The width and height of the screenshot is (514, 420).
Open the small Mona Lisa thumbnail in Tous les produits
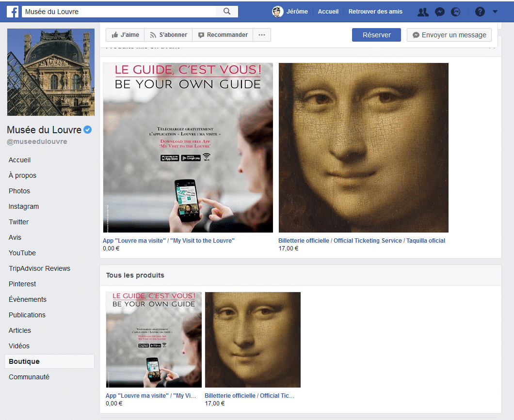[253, 340]
